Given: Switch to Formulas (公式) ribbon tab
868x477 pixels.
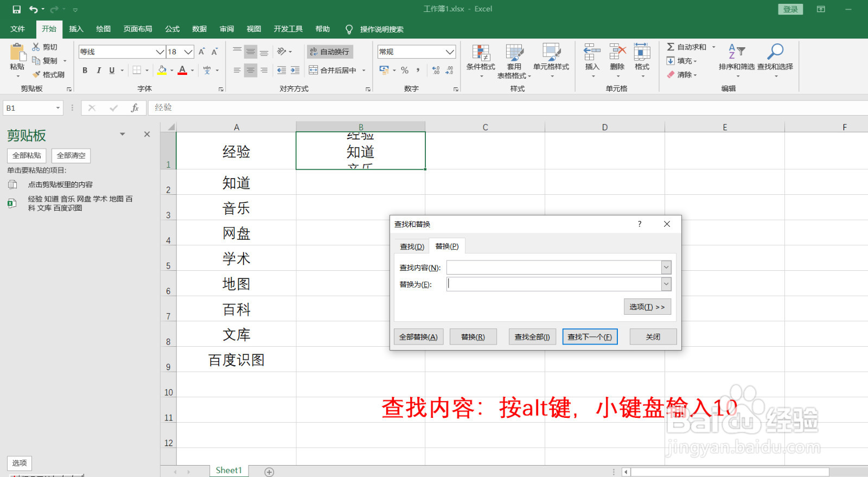Looking at the screenshot, I should tap(173, 29).
